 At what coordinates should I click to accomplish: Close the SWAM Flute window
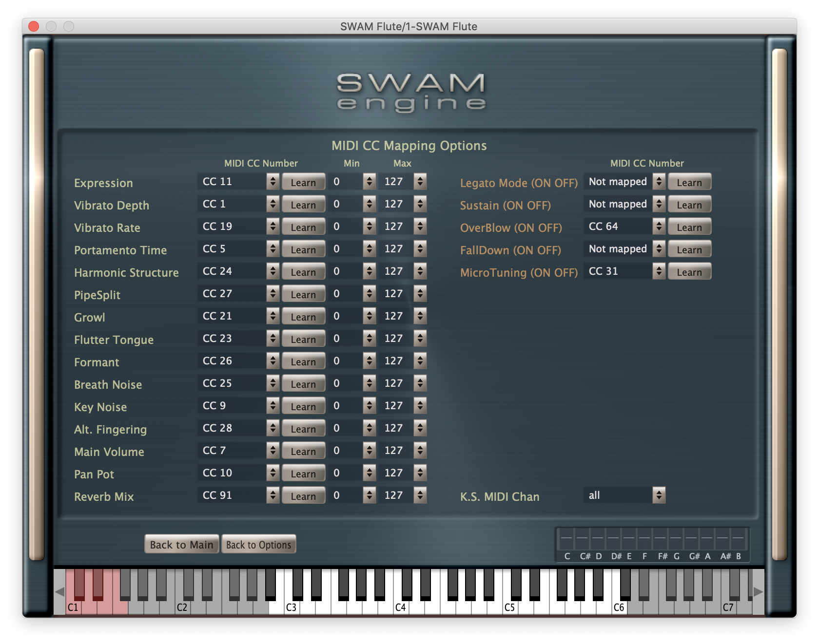(34, 26)
